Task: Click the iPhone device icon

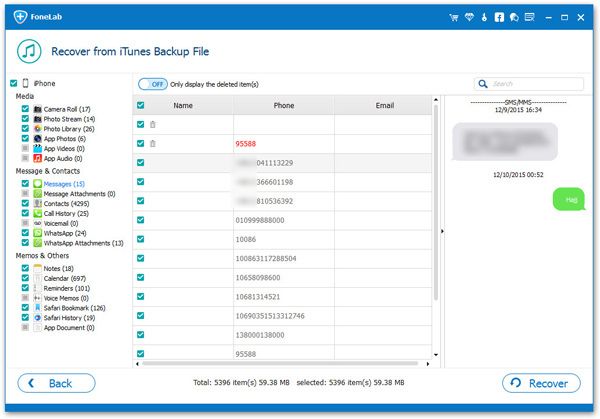Action: [x=26, y=83]
